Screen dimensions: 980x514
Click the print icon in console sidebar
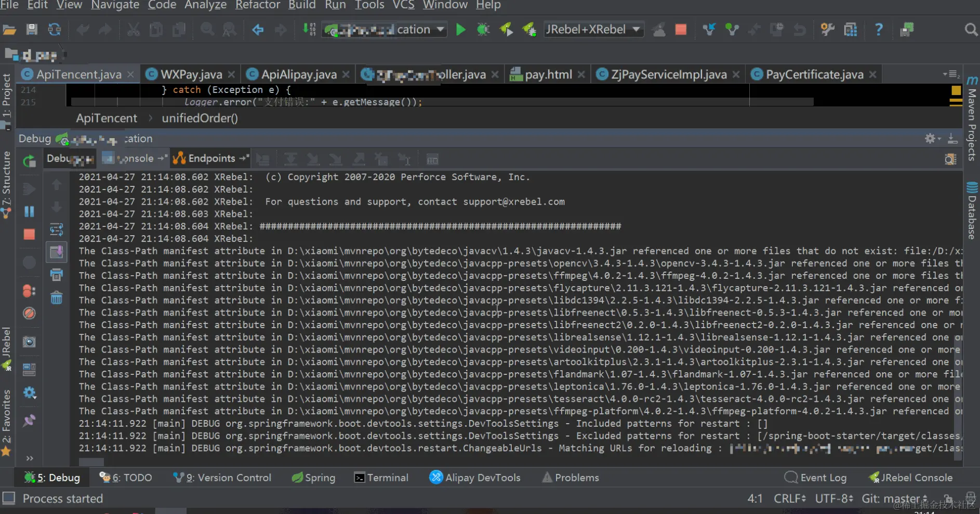tap(56, 275)
